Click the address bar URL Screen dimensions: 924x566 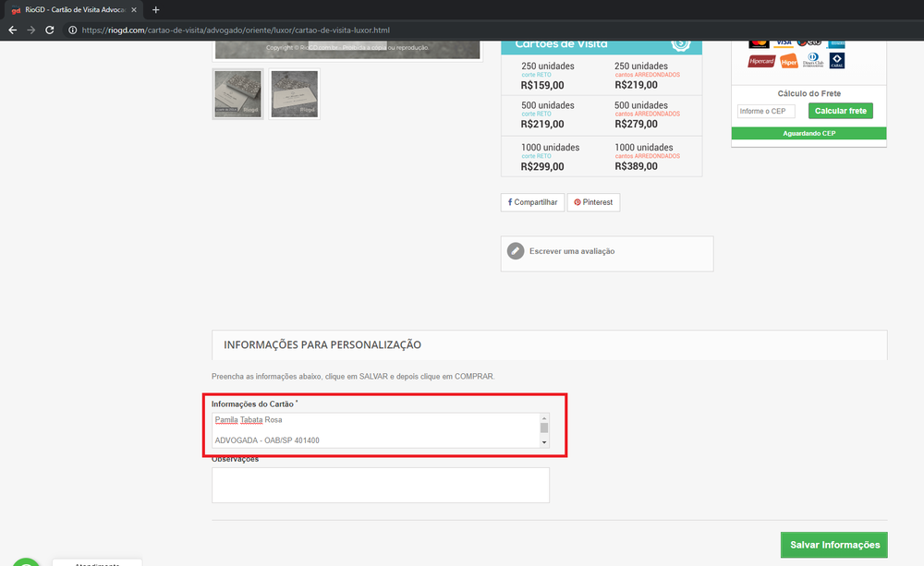pyautogui.click(x=236, y=30)
